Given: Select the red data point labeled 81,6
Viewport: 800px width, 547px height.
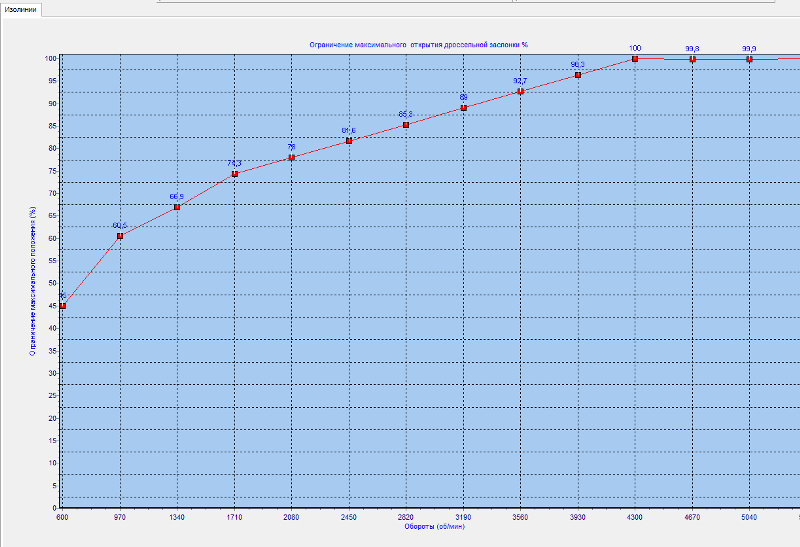Looking at the screenshot, I should coord(349,141).
